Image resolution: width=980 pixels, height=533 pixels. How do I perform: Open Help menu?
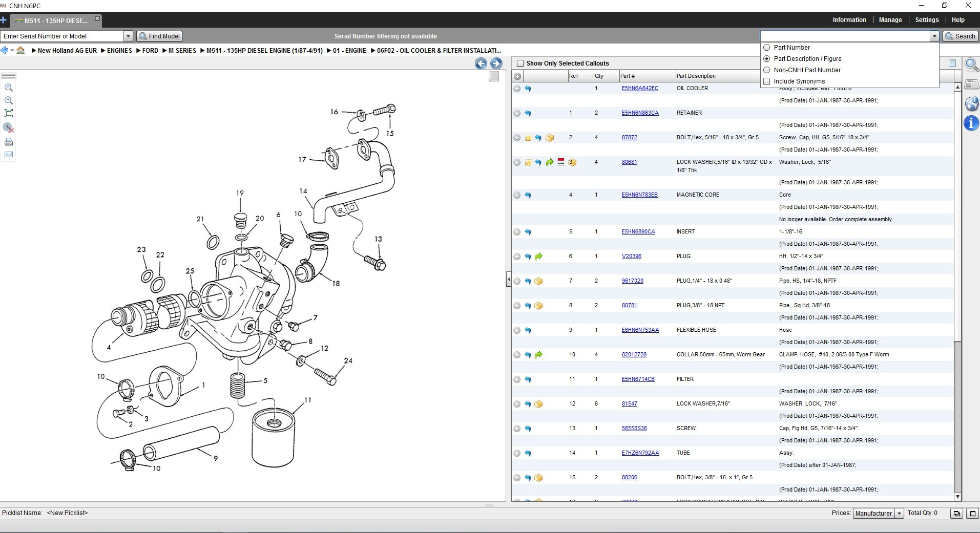click(x=958, y=20)
